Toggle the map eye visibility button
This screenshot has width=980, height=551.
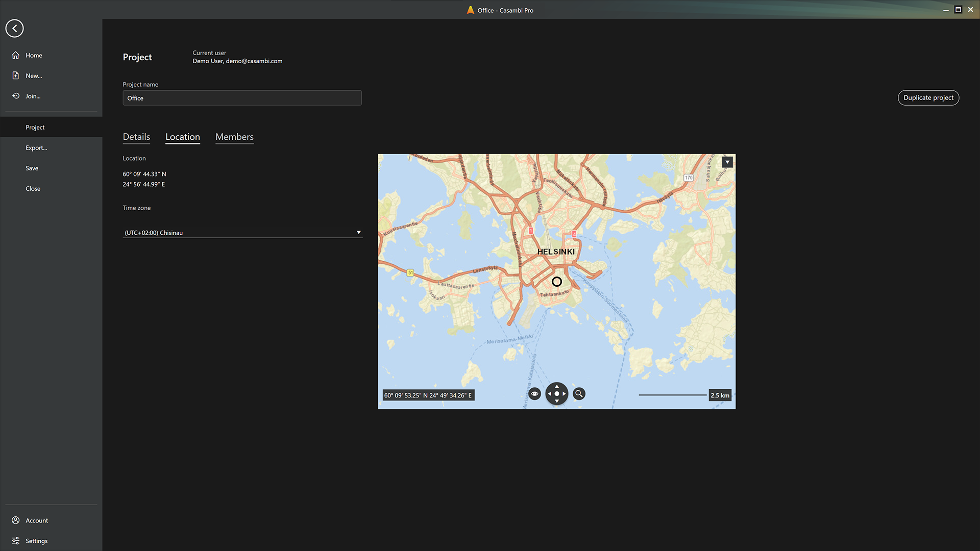(534, 394)
